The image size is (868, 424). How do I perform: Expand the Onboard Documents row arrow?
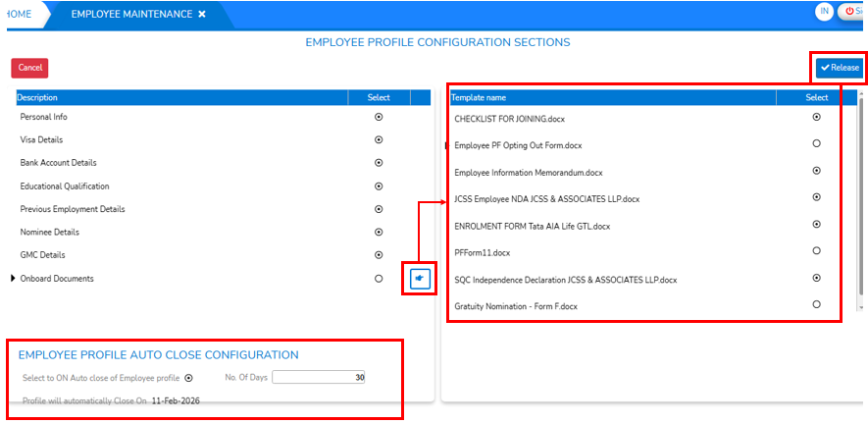click(14, 279)
